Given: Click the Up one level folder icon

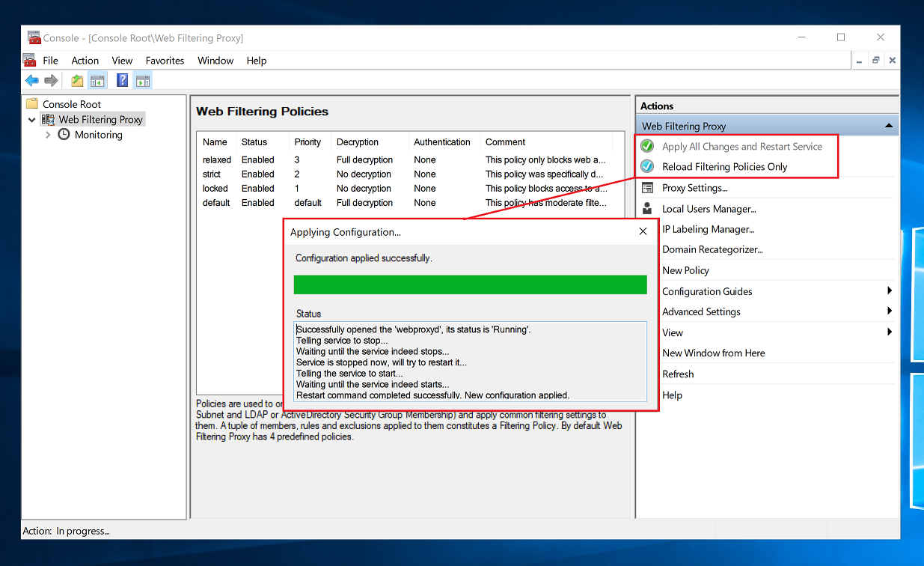Looking at the screenshot, I should pos(77,81).
